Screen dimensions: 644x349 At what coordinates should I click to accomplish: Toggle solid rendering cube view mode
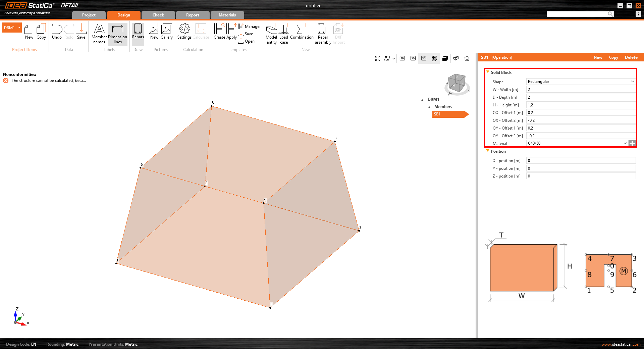coord(445,58)
